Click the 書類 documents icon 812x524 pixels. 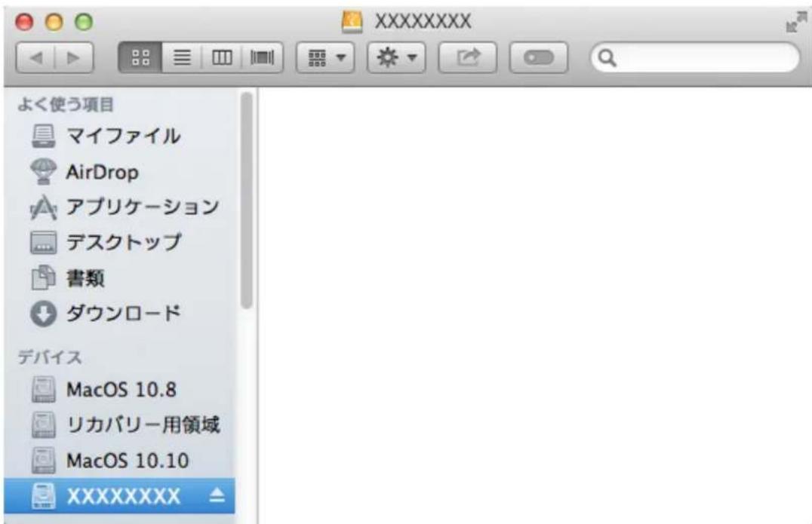click(x=44, y=277)
